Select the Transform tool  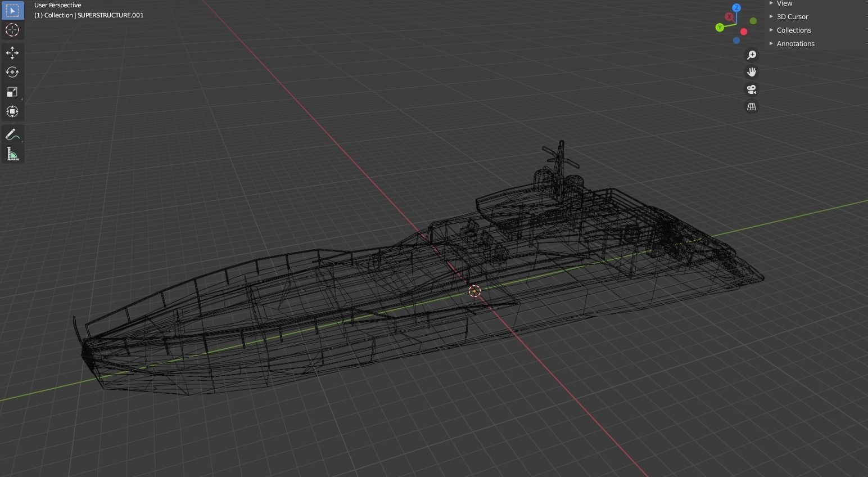12,111
